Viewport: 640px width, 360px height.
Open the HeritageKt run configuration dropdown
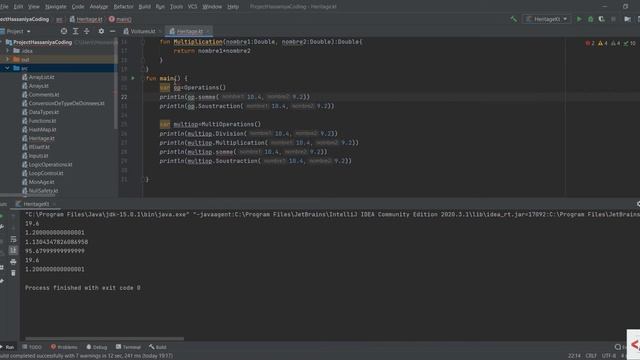[x=547, y=19]
